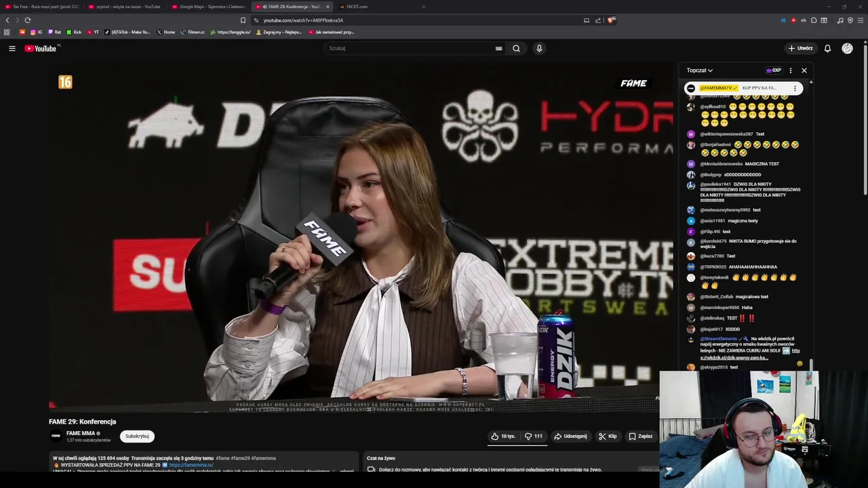868x488 pixels.
Task: Click the Subskrybuj button
Action: (137, 436)
